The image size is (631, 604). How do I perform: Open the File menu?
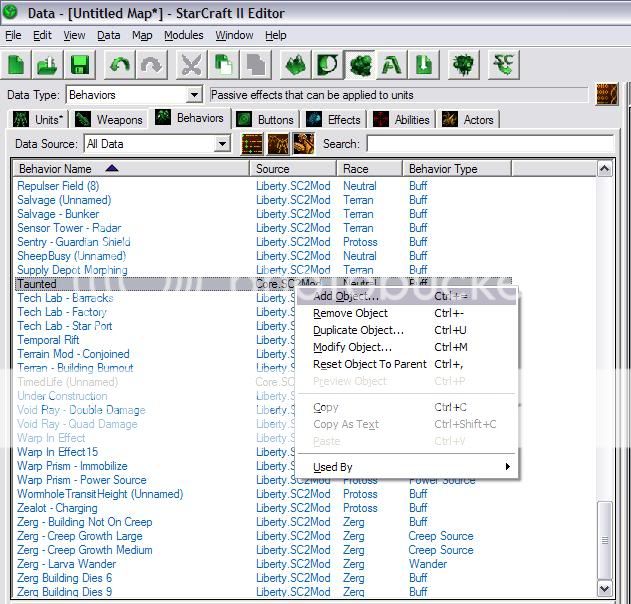point(13,35)
